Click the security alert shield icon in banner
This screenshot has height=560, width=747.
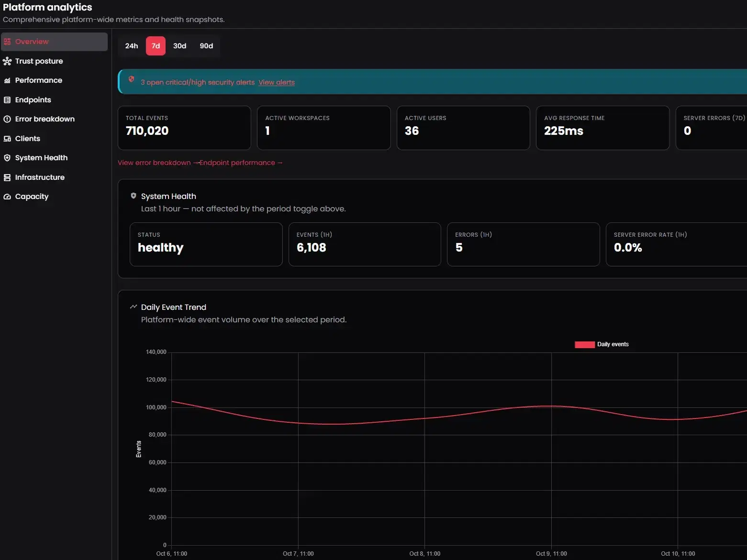(x=131, y=79)
